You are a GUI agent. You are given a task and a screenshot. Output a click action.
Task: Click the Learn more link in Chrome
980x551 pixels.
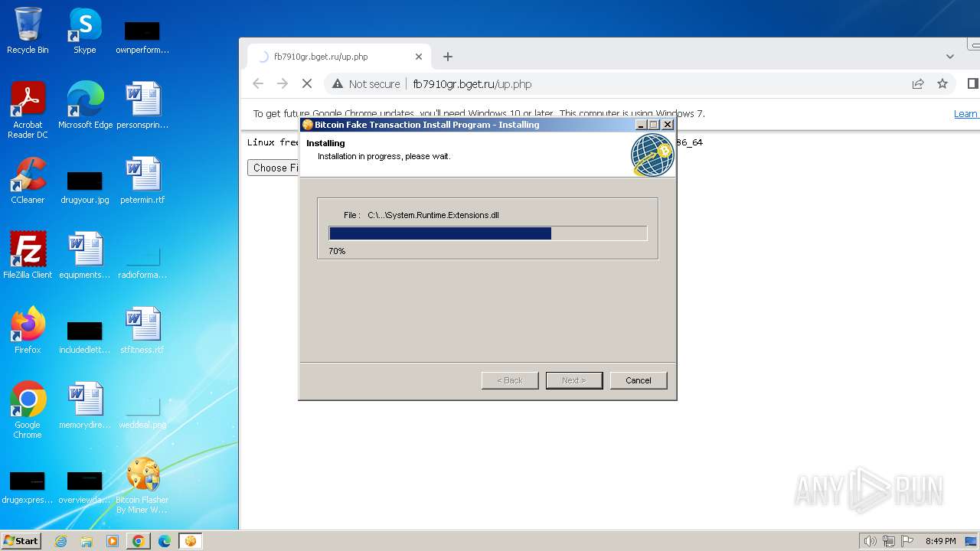tap(965, 114)
